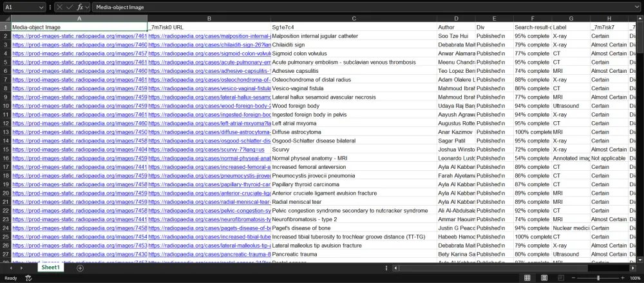644x283 pixels.
Task: Open the Insert Function fx button
Action: 80,7
